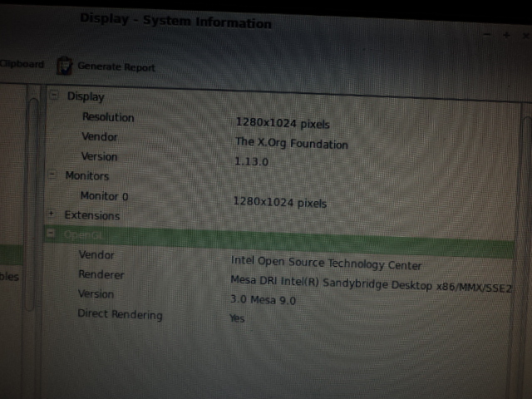Image resolution: width=532 pixels, height=399 pixels.
Task: Select the Display tree header
Action: click(86, 96)
